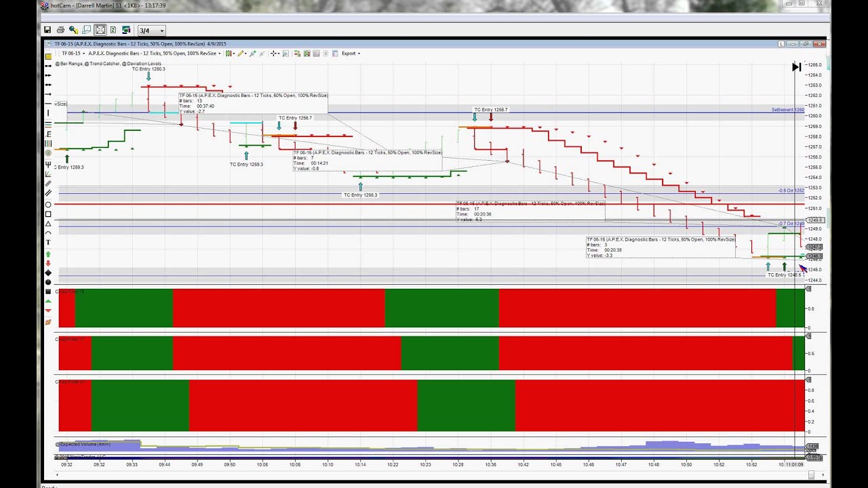Select the concentric circles drawing tool
Image resolution: width=868 pixels, height=488 pixels.
tap(48, 153)
